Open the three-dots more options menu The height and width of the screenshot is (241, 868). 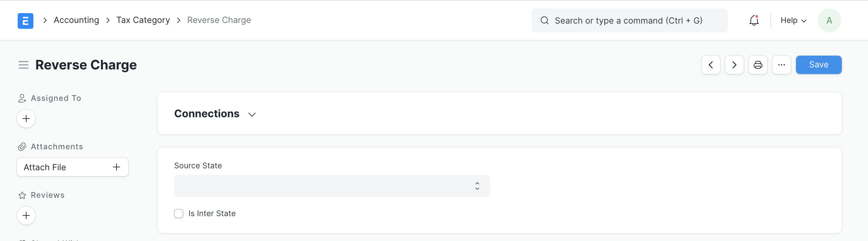(x=781, y=65)
